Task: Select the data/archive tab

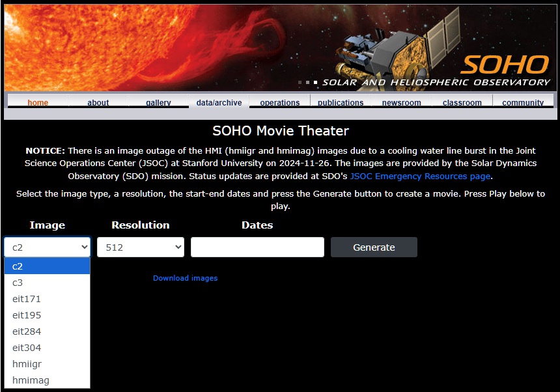Action: pyautogui.click(x=219, y=102)
